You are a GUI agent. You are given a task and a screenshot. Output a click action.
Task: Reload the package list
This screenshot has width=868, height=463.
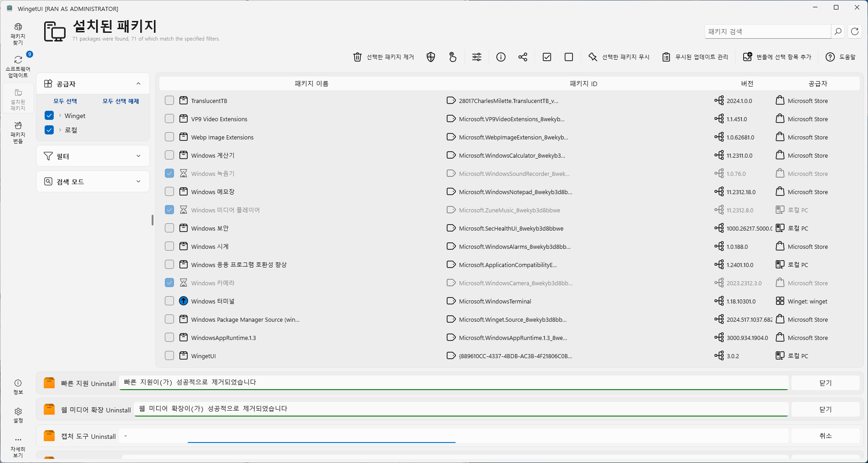[855, 31]
